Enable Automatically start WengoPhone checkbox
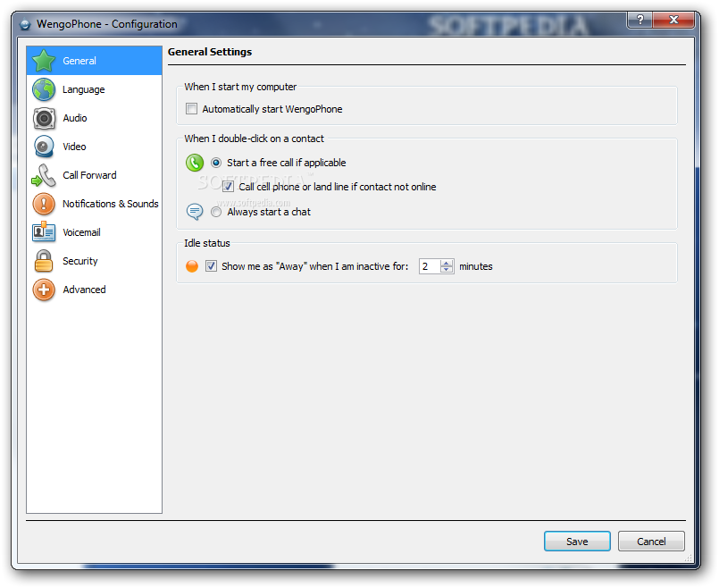The width and height of the screenshot is (719, 588). (x=192, y=109)
